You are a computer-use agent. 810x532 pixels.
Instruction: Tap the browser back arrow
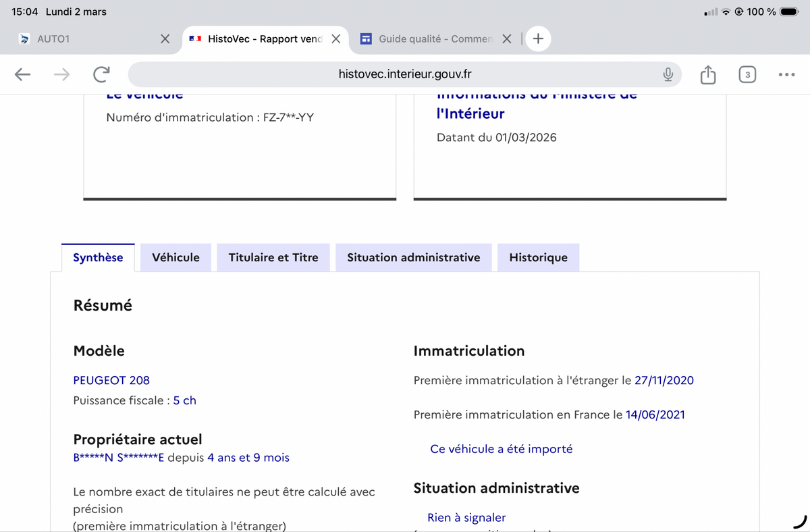click(23, 74)
